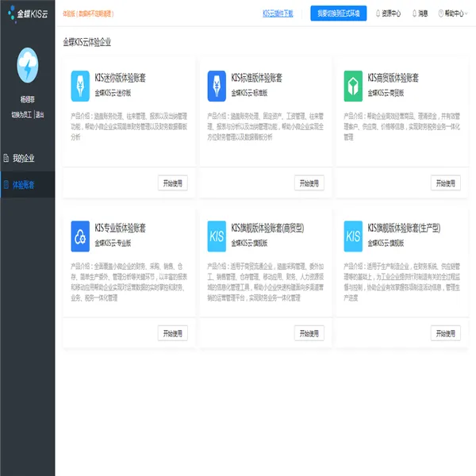Viewport: 476px width, 476px height.
Task: Click the KIS旗舰版体验账套(商贸型) title
Action: click(x=268, y=228)
